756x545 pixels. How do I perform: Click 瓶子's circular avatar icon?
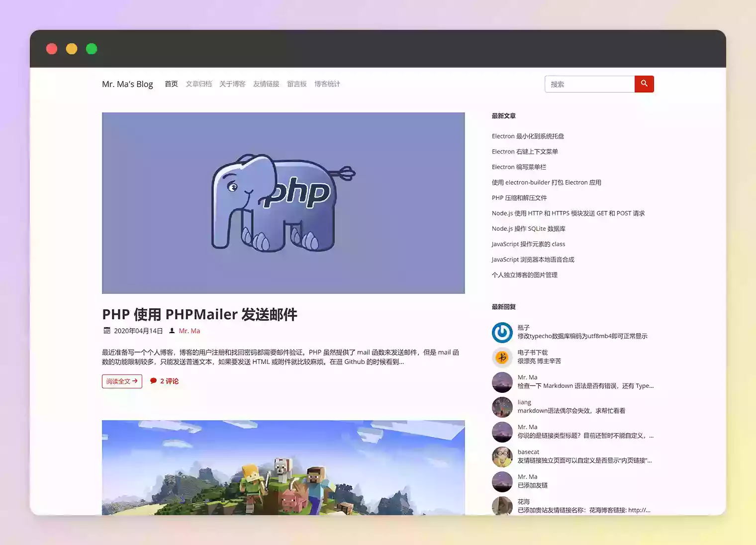pyautogui.click(x=502, y=332)
